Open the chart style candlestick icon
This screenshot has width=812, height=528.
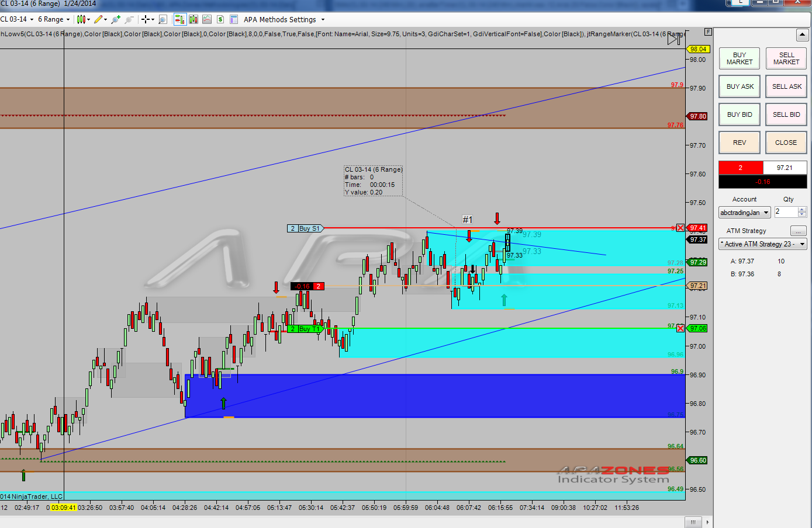point(81,19)
